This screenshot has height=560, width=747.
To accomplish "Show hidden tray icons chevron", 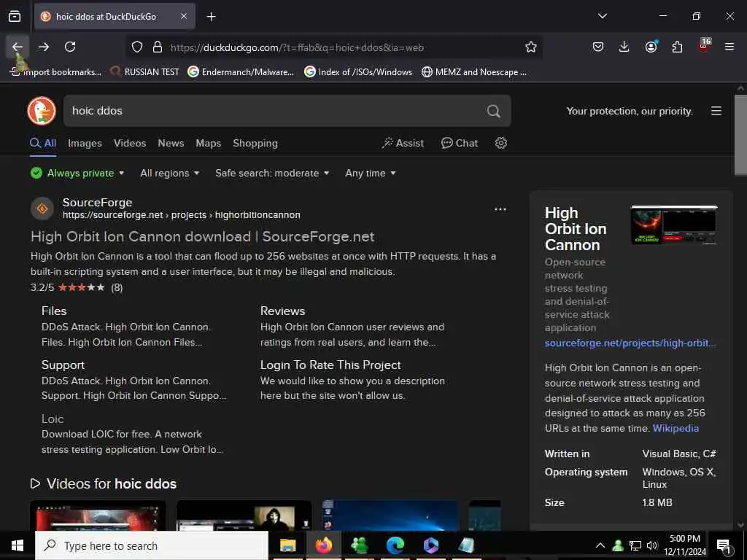I will [600, 545].
